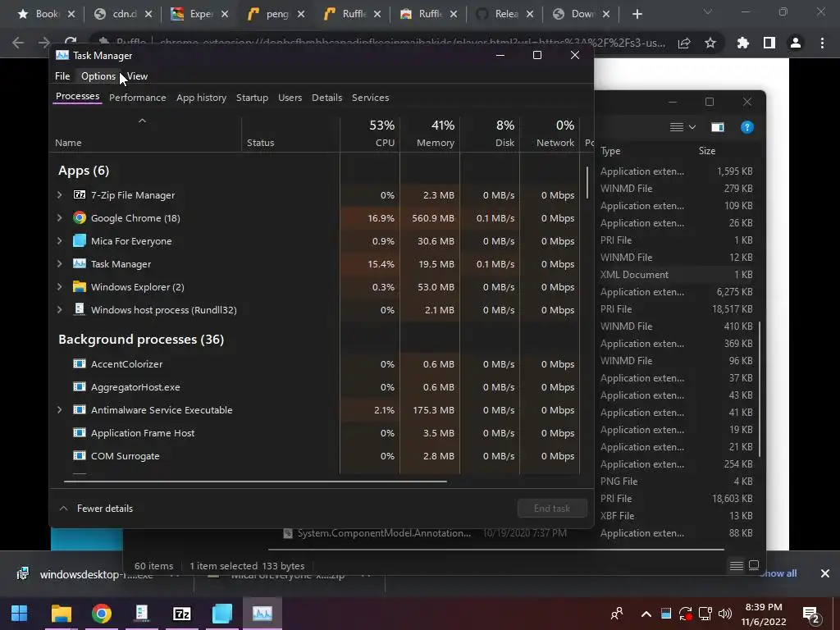This screenshot has width=840, height=630.
Task: Click the AggregatorHost.exe process icon
Action: [x=80, y=387]
